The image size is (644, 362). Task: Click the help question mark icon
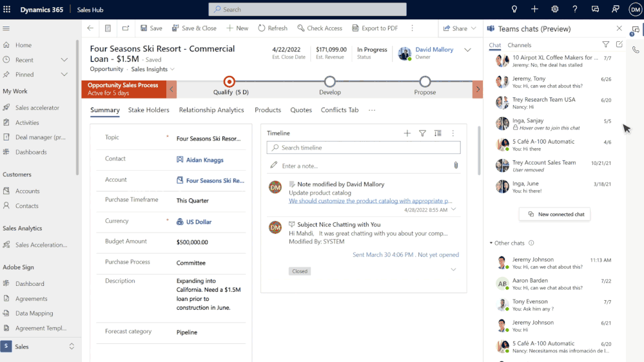574,9
